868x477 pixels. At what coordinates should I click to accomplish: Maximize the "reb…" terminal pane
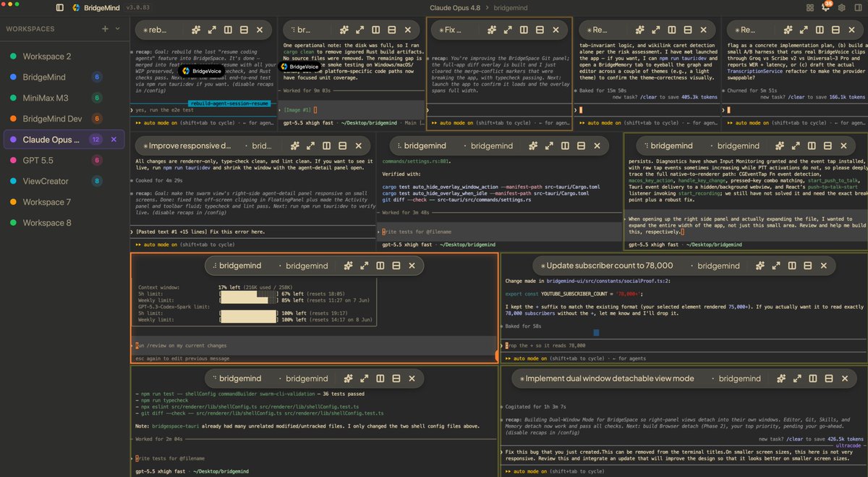211,30
